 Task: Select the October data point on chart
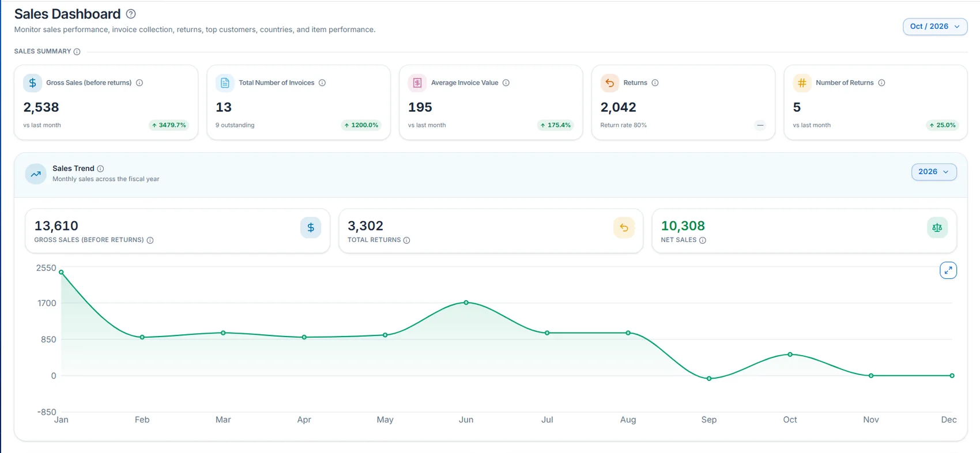(x=790, y=354)
